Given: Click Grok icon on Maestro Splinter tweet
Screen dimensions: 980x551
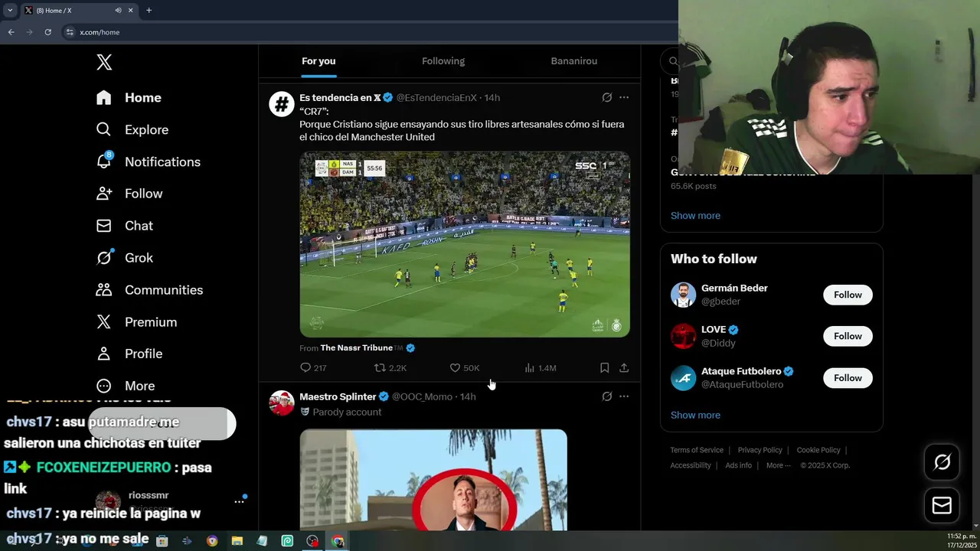Looking at the screenshot, I should (x=607, y=396).
